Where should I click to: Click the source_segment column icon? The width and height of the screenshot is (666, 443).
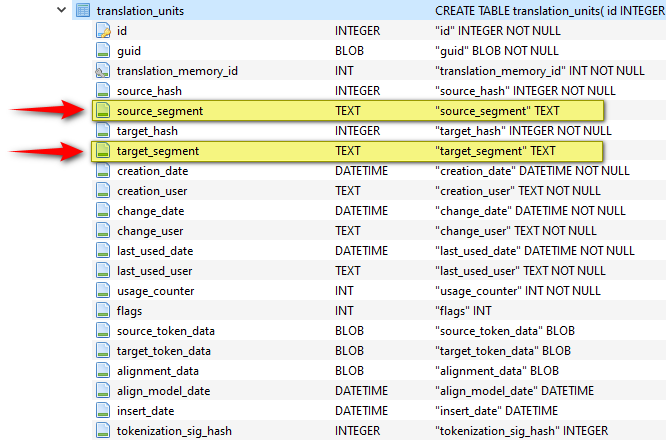point(102,111)
